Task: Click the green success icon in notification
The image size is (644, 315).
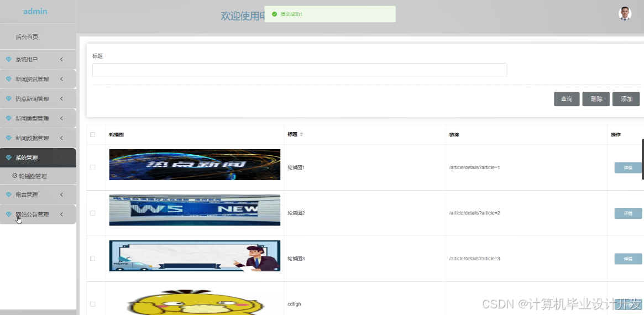Action: tap(274, 14)
